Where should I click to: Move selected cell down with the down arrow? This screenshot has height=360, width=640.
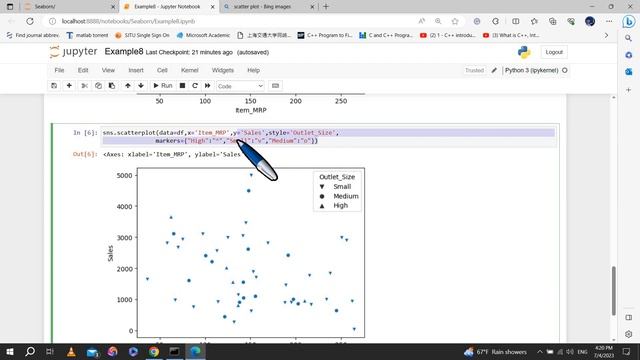141,86
